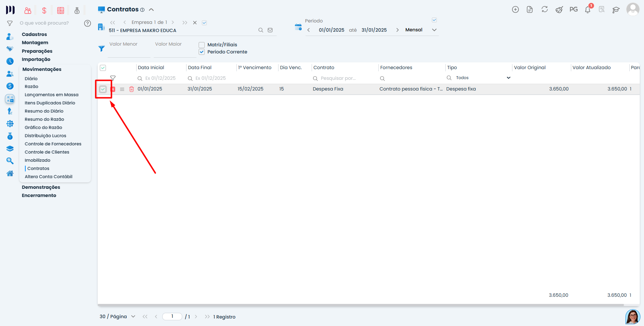
Task: Click the blue funnel filter icon
Action: 102,48
